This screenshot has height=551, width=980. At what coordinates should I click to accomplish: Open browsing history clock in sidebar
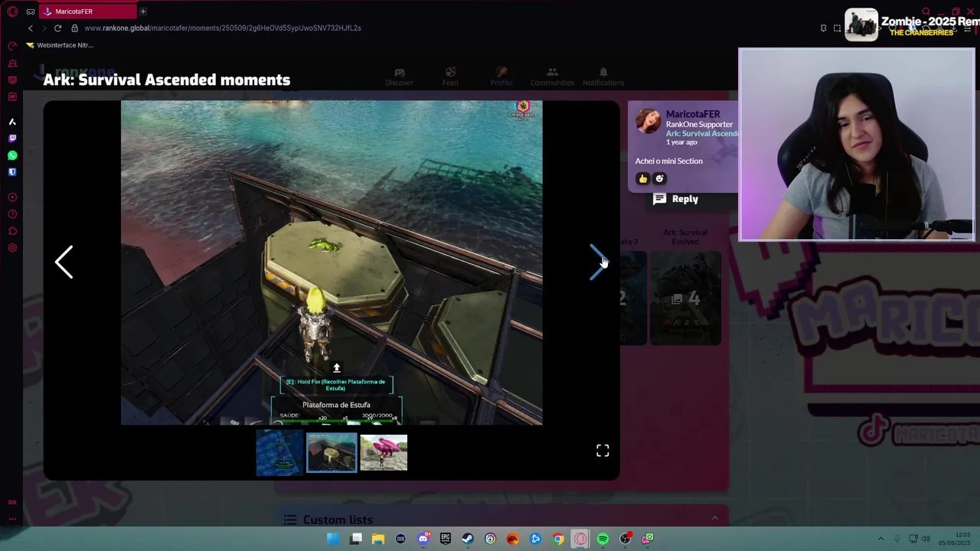tap(12, 214)
